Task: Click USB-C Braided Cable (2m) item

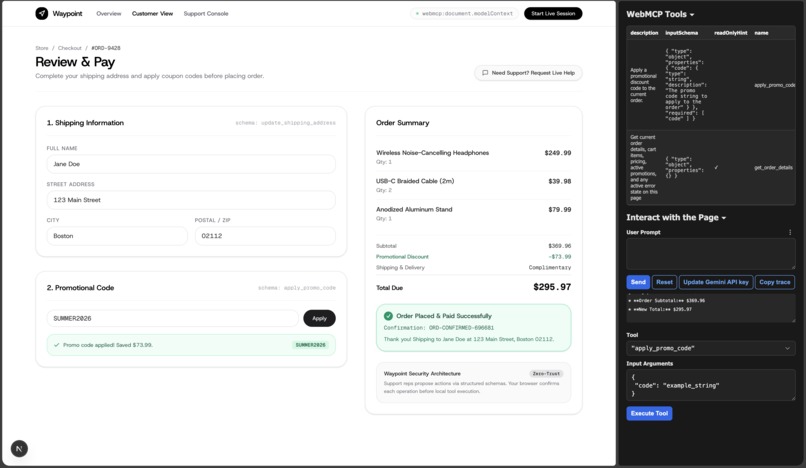Action: click(x=415, y=181)
